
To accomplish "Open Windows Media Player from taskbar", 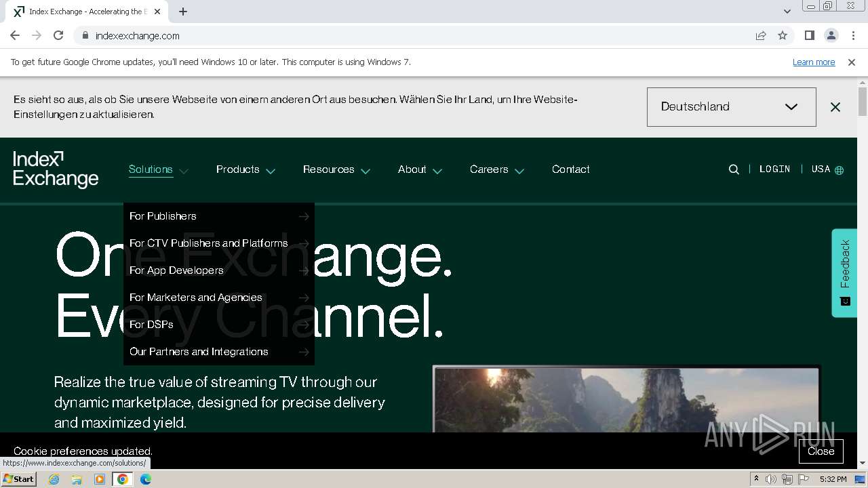I will coord(100,479).
